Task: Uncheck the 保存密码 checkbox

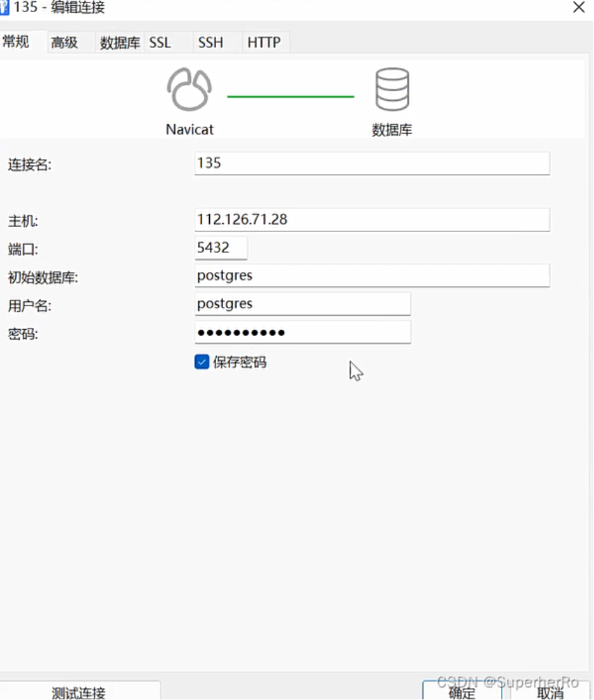Action: tap(202, 361)
